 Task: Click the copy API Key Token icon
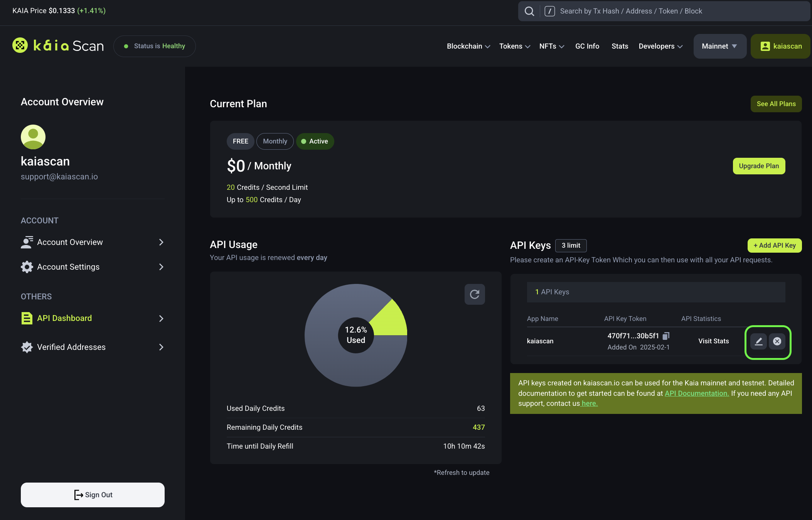(666, 334)
